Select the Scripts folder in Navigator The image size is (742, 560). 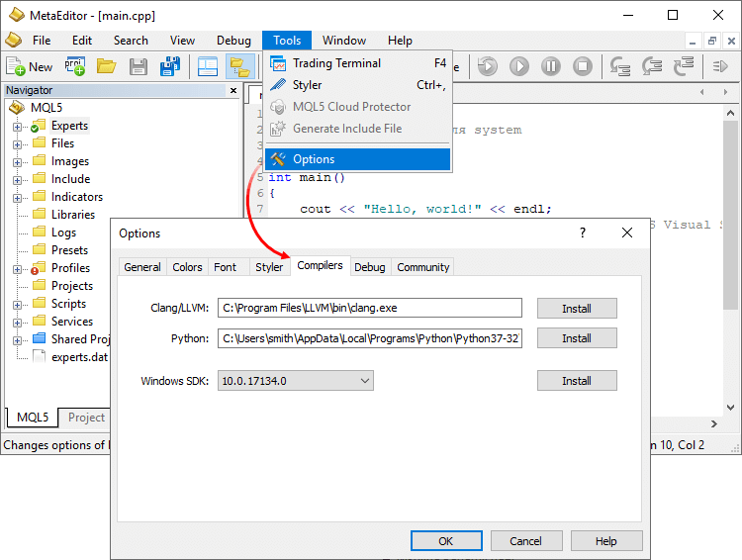tap(68, 304)
